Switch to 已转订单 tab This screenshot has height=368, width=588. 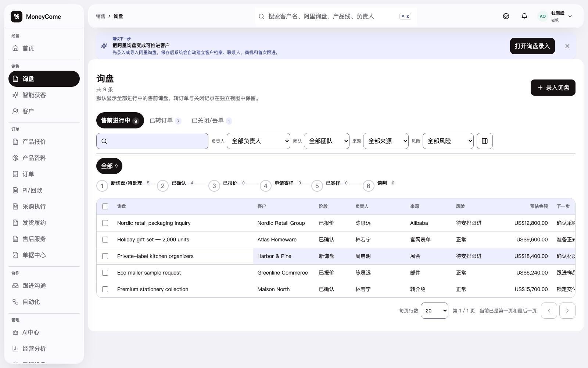165,121
